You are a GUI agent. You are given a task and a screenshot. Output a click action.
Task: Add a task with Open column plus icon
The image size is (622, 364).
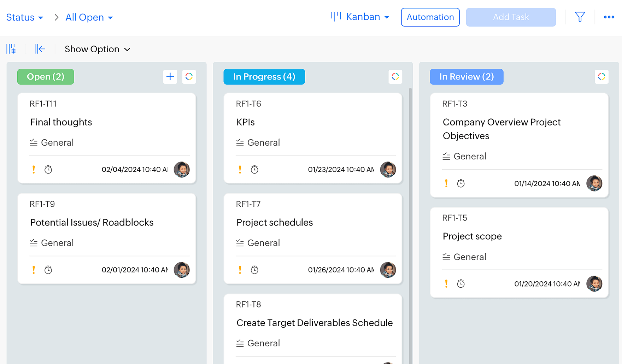pyautogui.click(x=170, y=77)
